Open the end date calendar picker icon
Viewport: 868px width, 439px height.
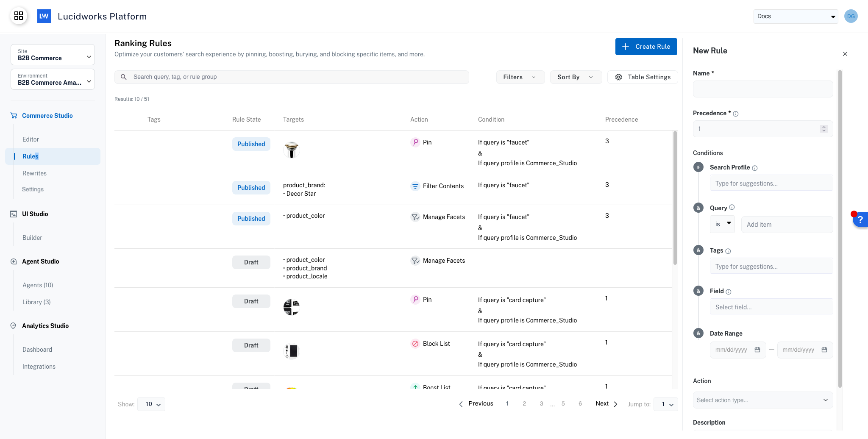click(x=824, y=350)
